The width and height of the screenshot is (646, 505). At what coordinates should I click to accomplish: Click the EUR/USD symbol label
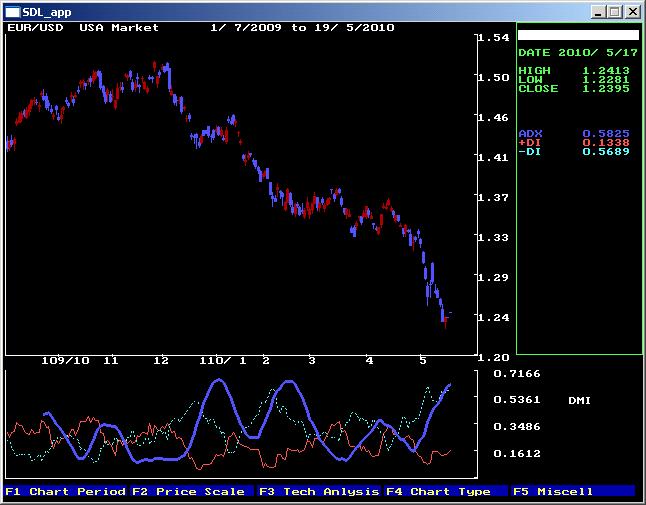click(35, 28)
